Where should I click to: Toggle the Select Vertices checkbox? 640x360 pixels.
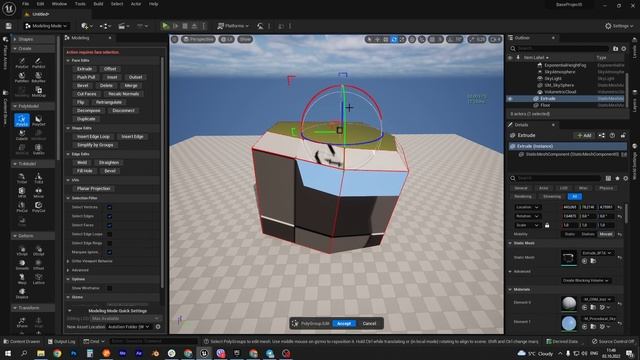[x=109, y=207]
